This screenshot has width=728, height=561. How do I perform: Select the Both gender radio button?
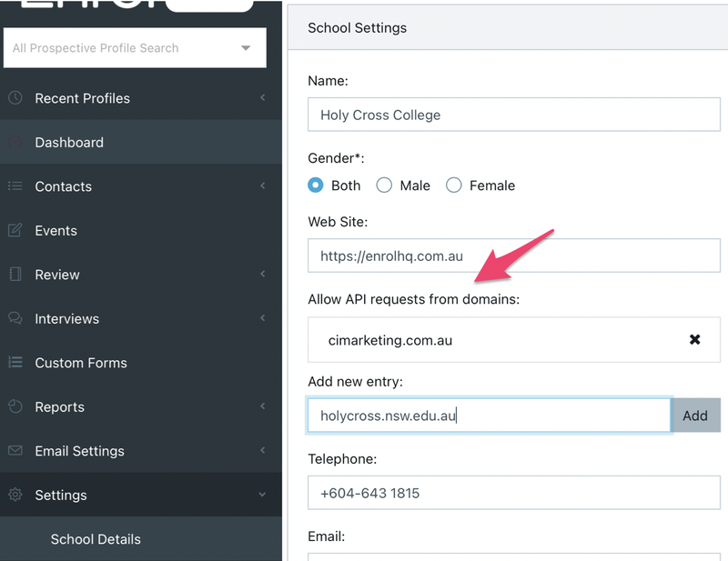316,185
